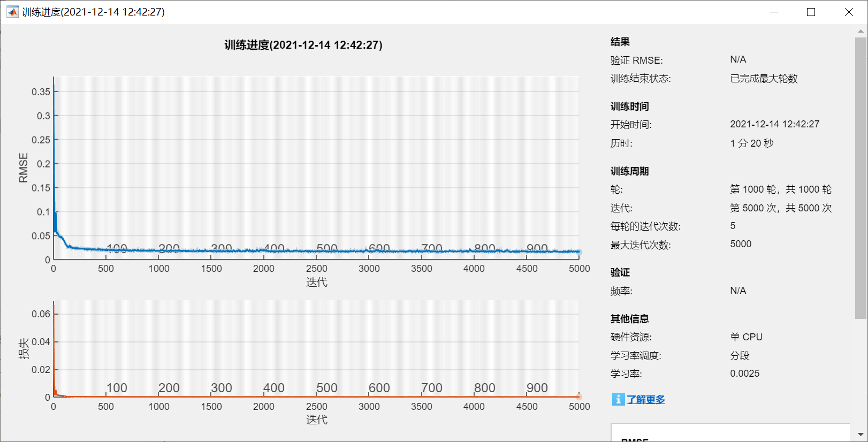The height and width of the screenshot is (442, 868).
Task: Click the 0.35 tick on RMSE axis
Action: point(41,92)
